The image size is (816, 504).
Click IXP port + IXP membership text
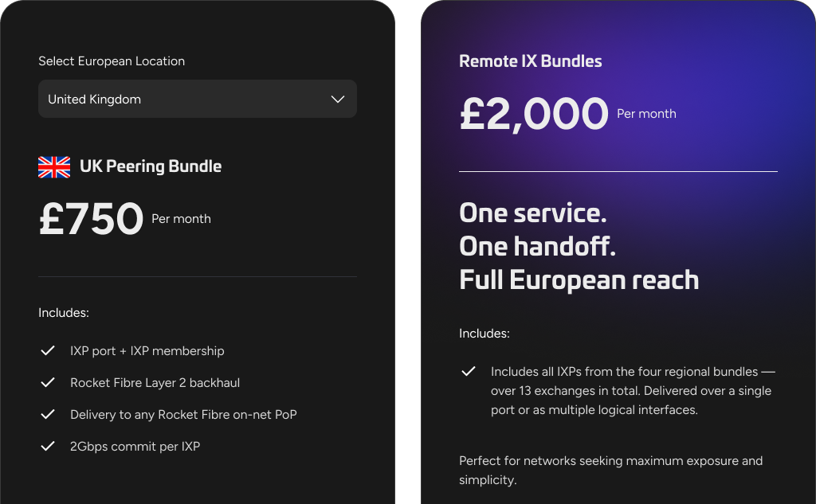(x=147, y=350)
